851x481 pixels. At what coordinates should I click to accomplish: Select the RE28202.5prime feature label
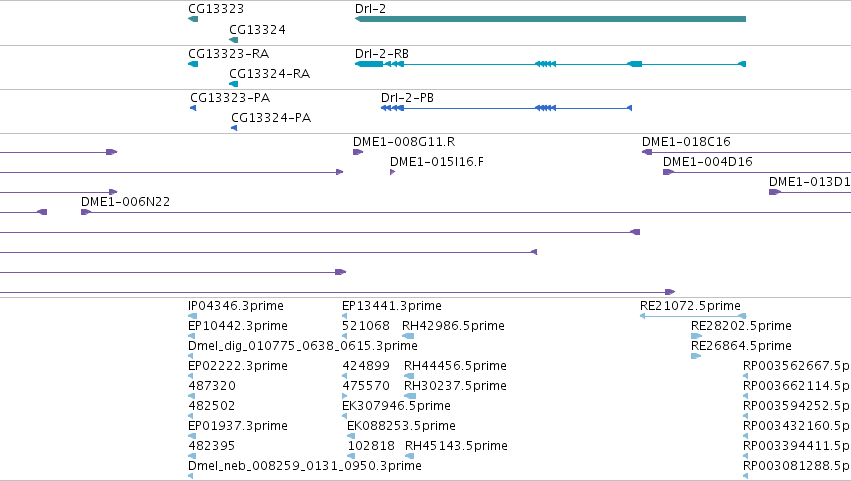click(x=741, y=326)
